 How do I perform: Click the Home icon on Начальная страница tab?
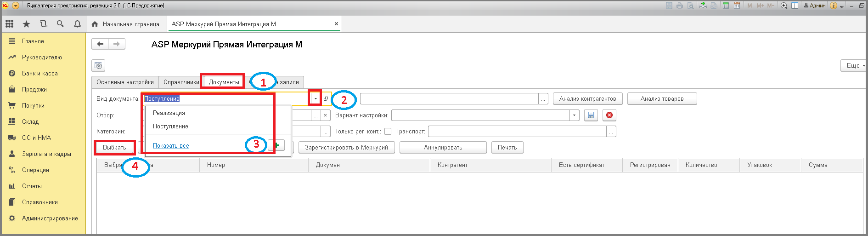95,24
